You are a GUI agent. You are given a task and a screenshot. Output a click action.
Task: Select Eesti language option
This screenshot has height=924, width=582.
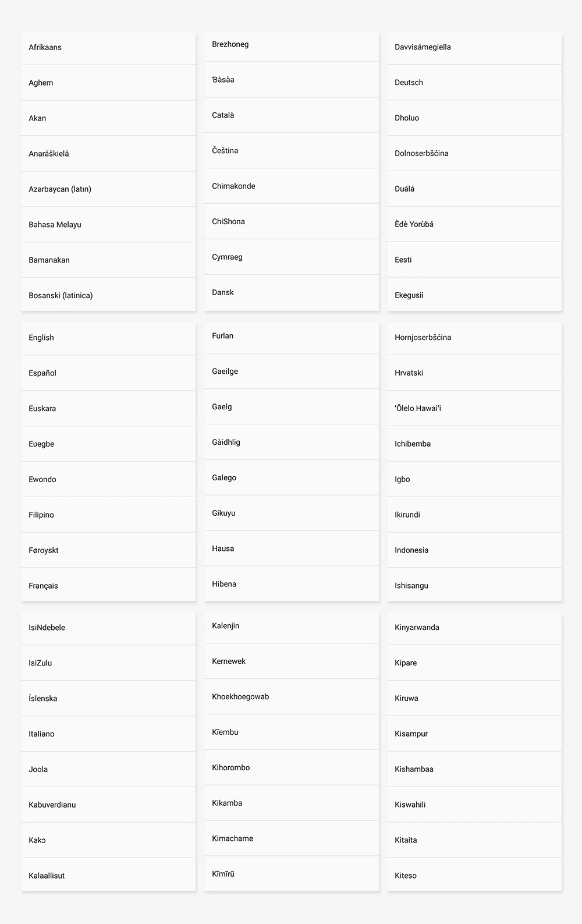click(x=474, y=260)
